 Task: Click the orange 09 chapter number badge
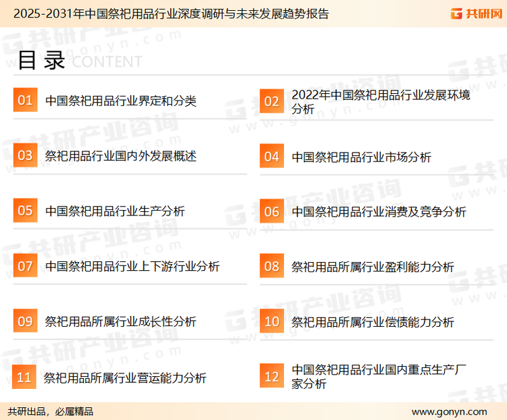pos(25,321)
